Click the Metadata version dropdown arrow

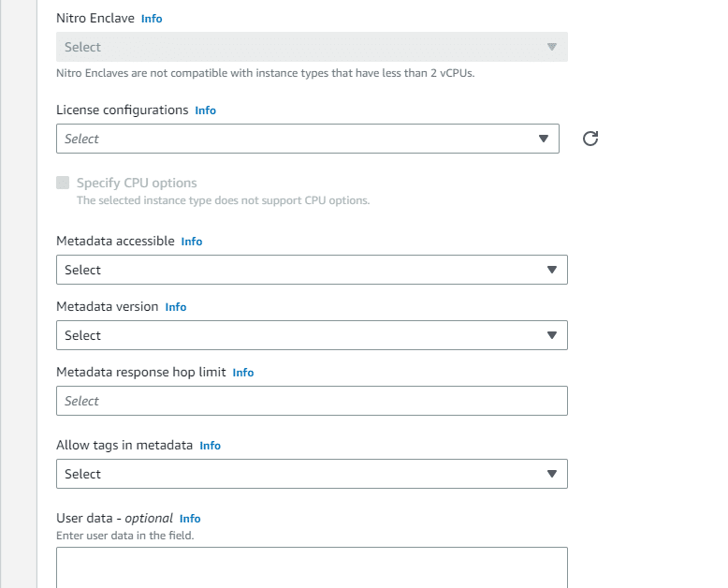coord(551,335)
